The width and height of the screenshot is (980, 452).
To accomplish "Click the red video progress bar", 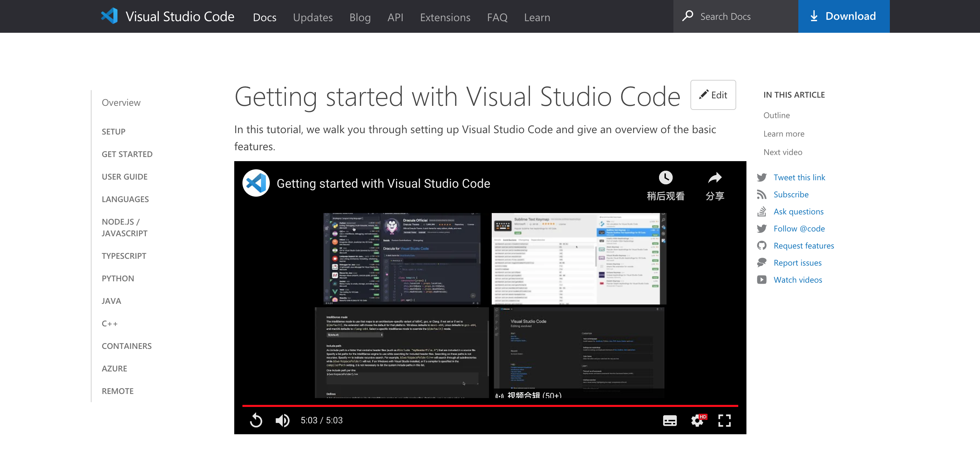I will tap(490, 406).
